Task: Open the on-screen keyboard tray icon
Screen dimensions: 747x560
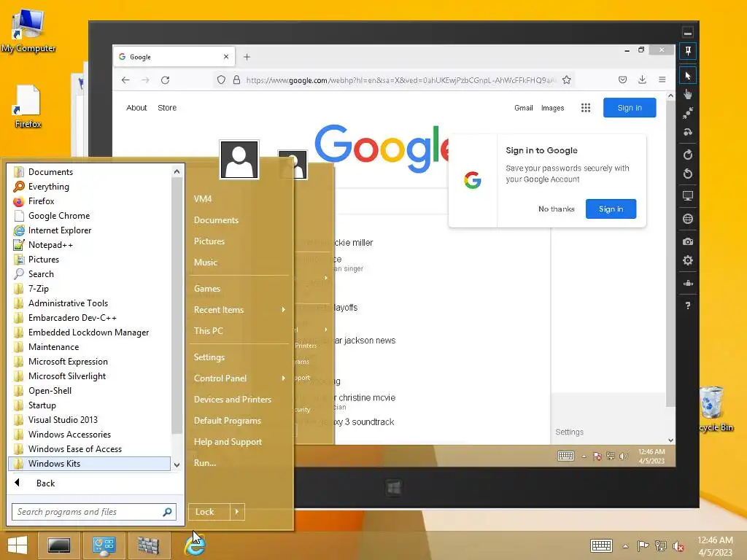Action: click(601, 545)
